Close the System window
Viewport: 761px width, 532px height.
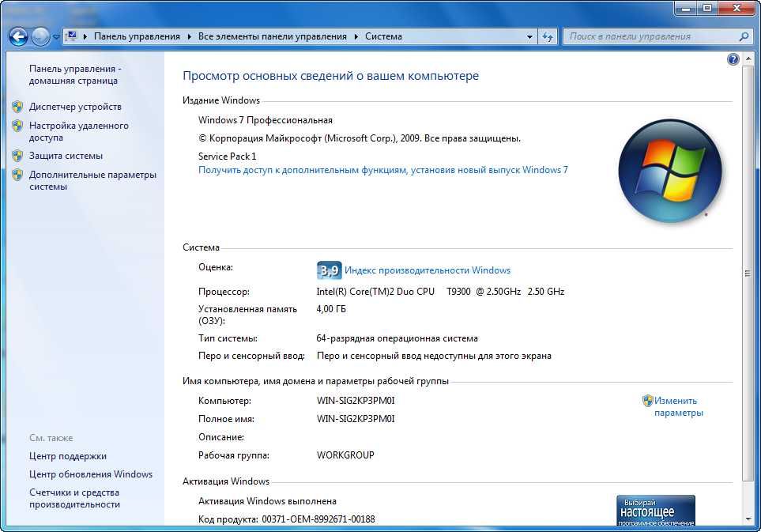click(737, 8)
